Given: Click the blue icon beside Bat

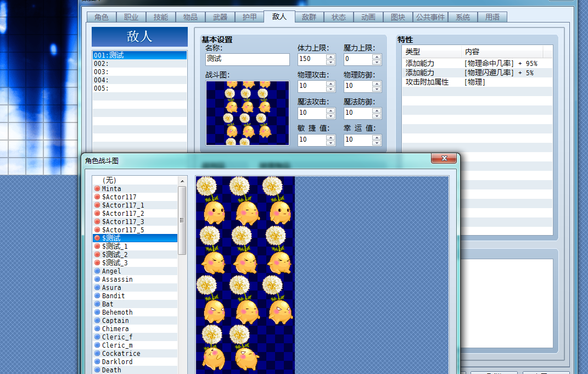Looking at the screenshot, I should pos(97,304).
